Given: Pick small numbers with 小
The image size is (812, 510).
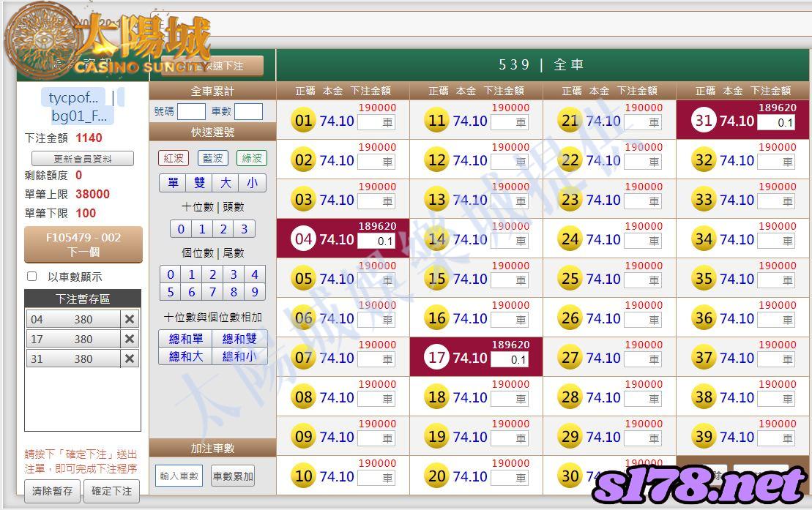Looking at the screenshot, I should [x=252, y=183].
